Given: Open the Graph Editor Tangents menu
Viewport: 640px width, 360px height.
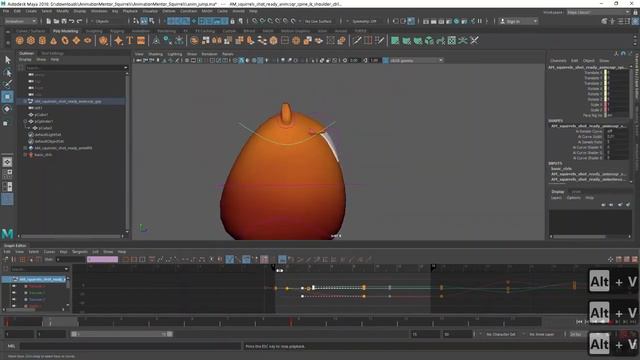Looking at the screenshot, I should click(x=80, y=252).
